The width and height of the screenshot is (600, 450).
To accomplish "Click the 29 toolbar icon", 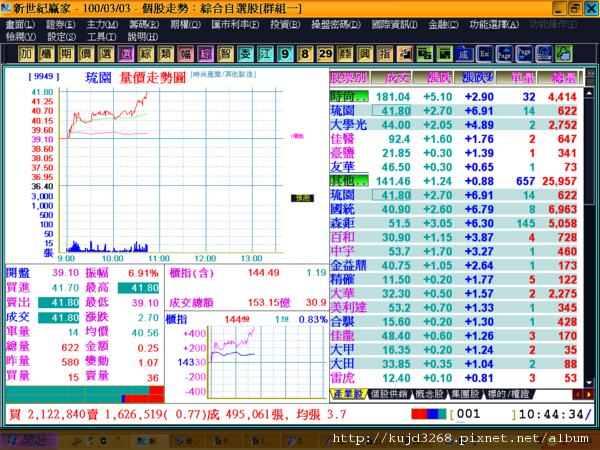I will [x=325, y=54].
